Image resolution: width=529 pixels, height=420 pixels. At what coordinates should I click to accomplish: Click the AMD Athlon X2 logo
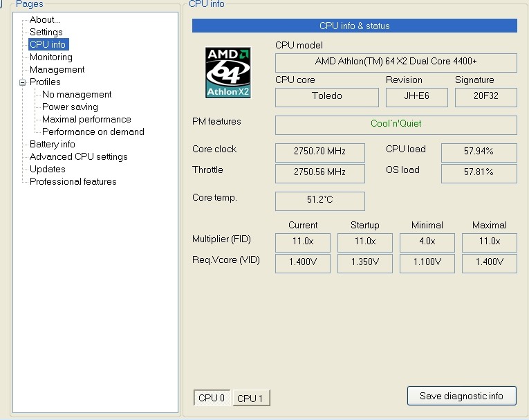pyautogui.click(x=228, y=72)
